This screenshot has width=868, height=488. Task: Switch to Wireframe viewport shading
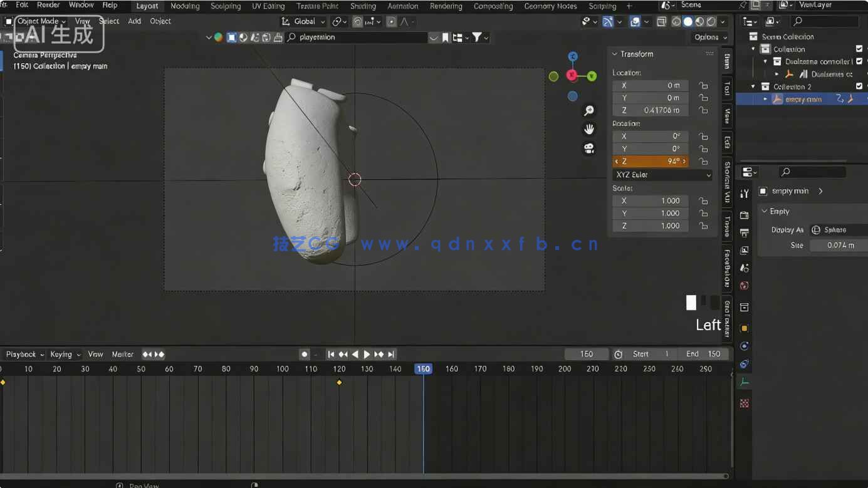click(x=676, y=21)
